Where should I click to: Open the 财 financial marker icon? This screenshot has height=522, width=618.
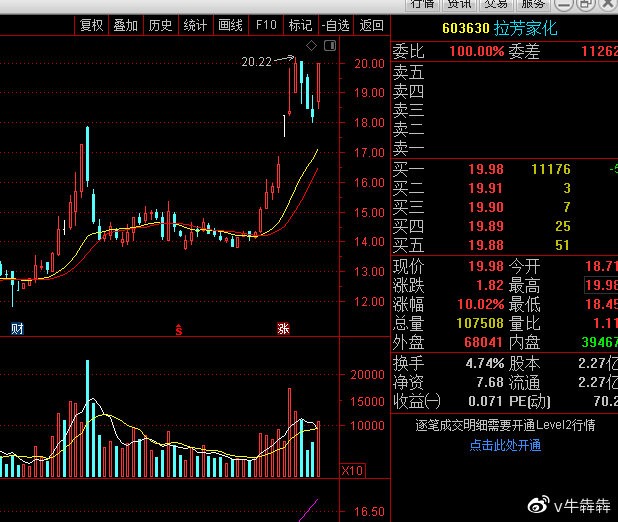coord(17,328)
